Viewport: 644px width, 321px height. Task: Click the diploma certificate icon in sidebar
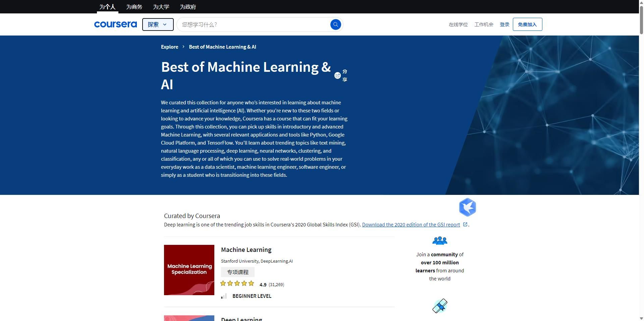click(440, 306)
